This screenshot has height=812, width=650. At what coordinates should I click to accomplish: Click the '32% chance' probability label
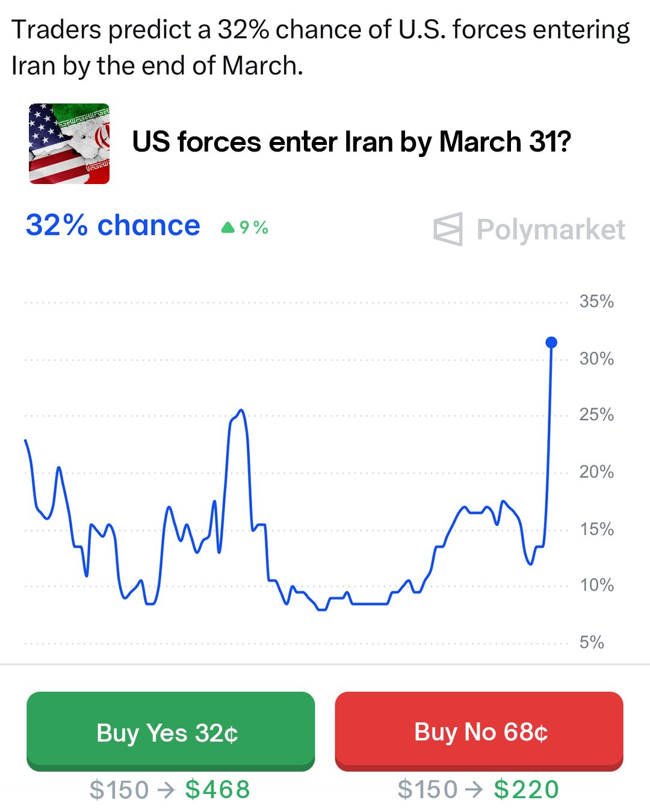113,226
